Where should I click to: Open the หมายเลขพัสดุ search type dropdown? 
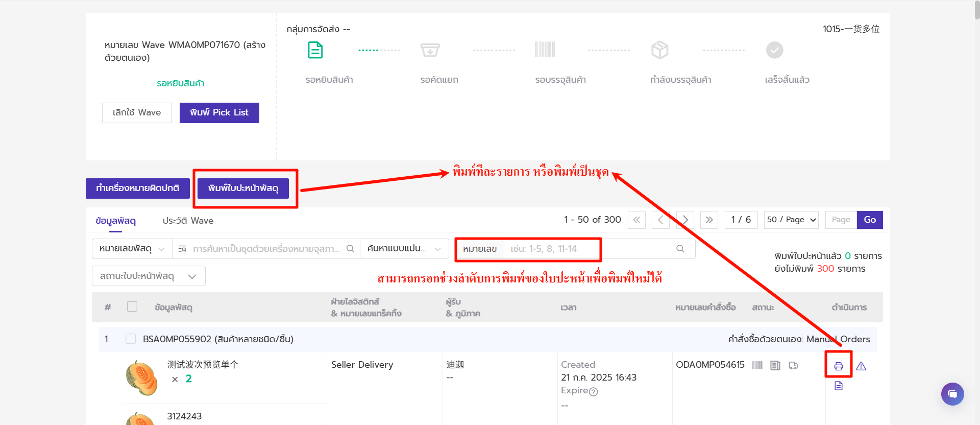click(132, 249)
